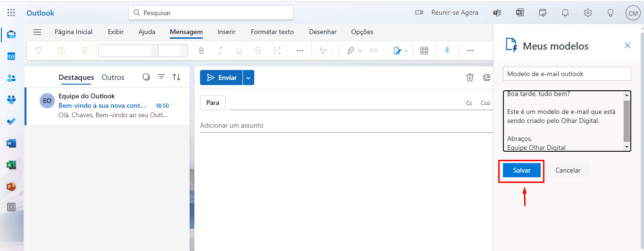Viewport: 644px width, 251px height.
Task: Select the Format Painter brush
Action: click(84, 51)
